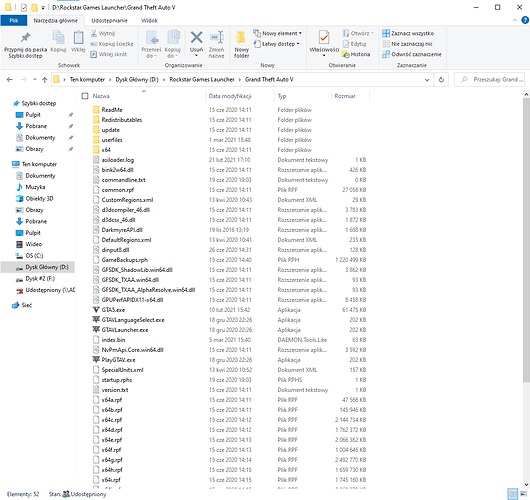Open the Udostępnianie ribbon tab
530x500 pixels.
pyautogui.click(x=109, y=21)
